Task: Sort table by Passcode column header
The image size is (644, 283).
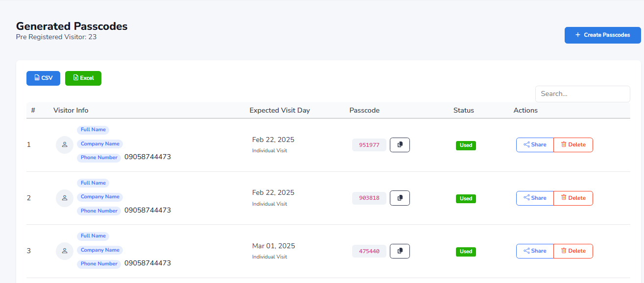Action: (364, 110)
